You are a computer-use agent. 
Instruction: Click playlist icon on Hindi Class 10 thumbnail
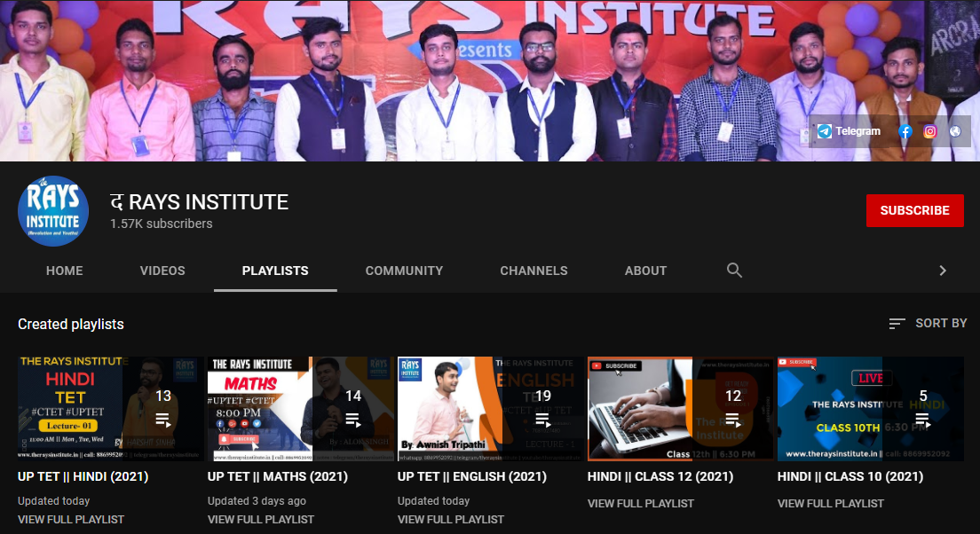[x=922, y=419]
